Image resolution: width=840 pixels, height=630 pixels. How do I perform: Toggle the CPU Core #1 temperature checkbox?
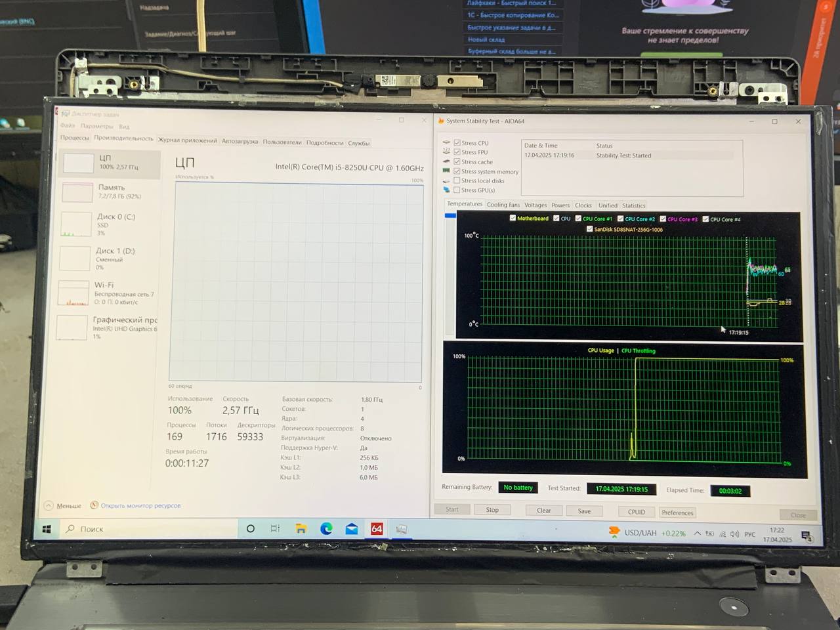click(x=578, y=219)
